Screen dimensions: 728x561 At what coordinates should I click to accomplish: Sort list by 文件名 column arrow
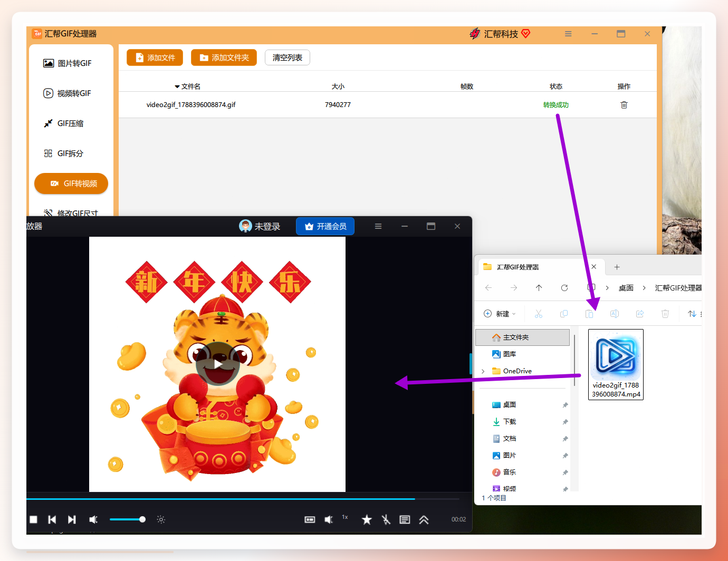pos(177,86)
